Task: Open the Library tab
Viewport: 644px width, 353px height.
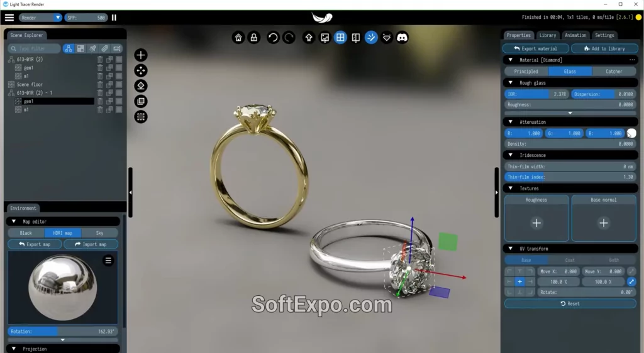Action: coord(548,35)
